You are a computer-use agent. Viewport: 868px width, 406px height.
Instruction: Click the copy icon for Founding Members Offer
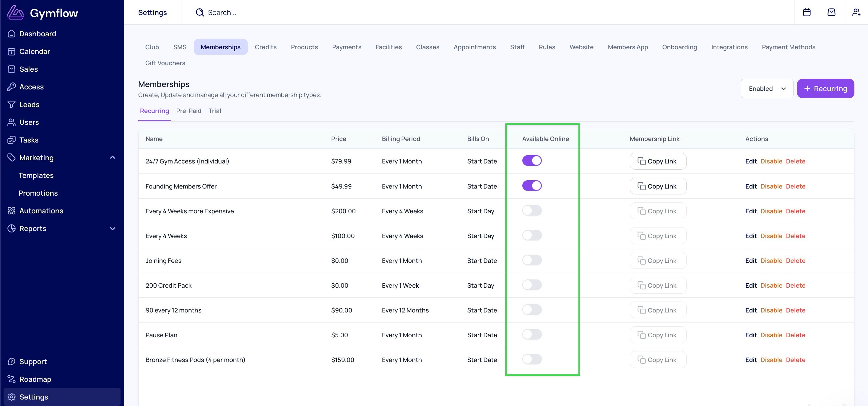641,186
